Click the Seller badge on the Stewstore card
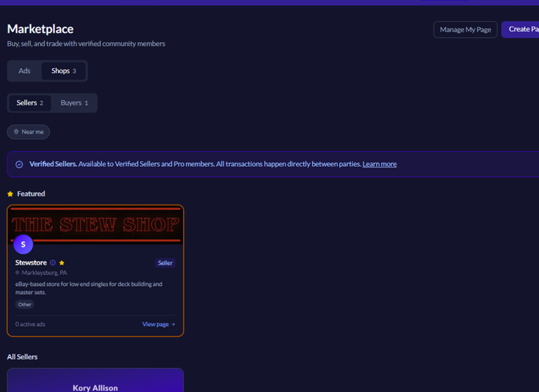The image size is (539, 392). (x=165, y=263)
